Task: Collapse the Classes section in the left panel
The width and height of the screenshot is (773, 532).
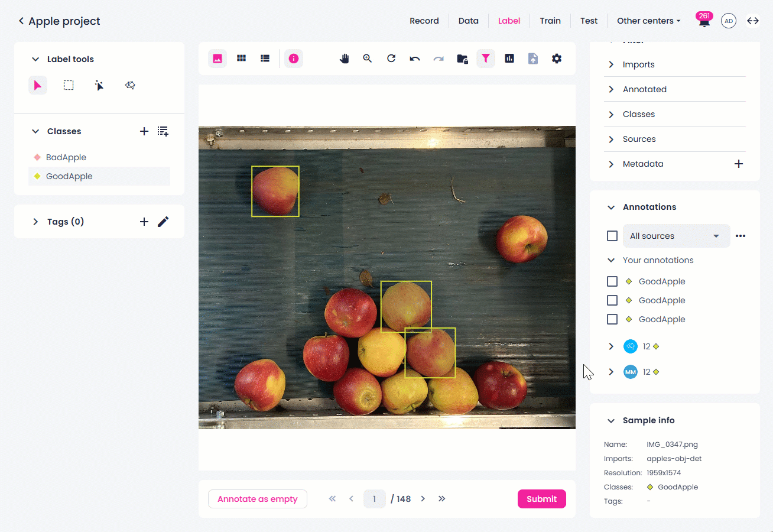Action: point(35,131)
